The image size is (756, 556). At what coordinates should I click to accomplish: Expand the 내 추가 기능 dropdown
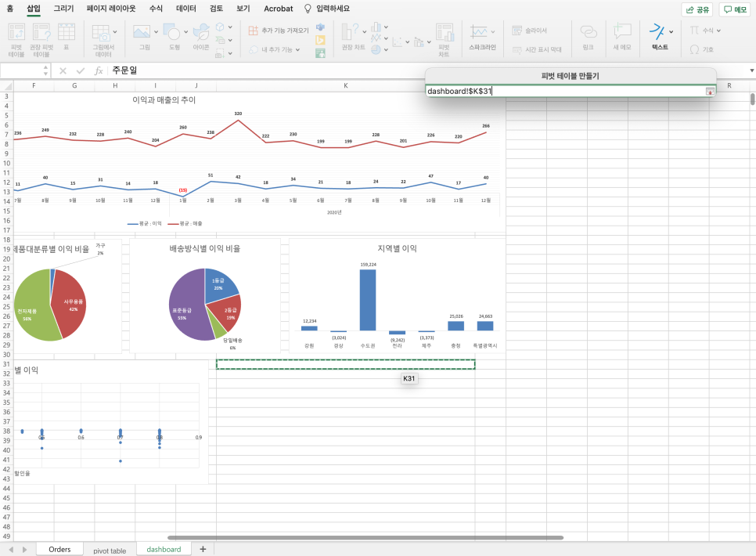(297, 49)
